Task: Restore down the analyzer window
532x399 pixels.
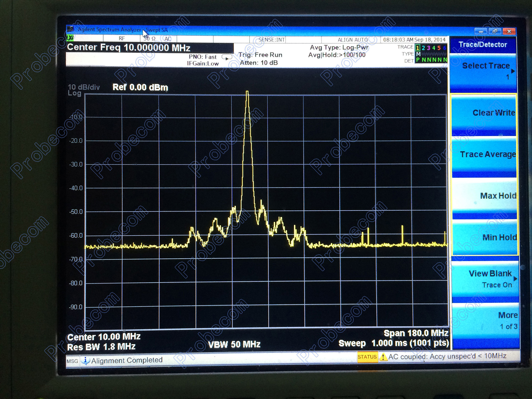Action: tap(495, 32)
